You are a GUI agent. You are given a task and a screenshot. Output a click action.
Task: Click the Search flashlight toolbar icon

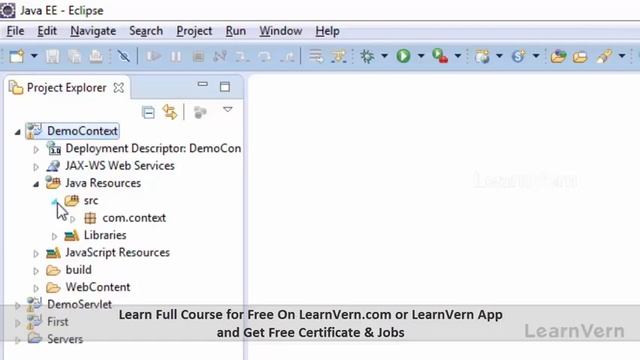tap(604, 56)
